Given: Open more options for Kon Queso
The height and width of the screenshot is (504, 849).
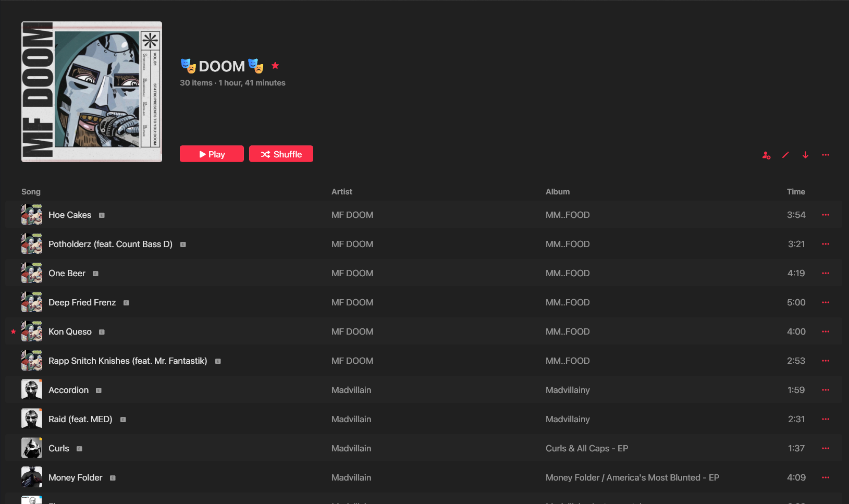Looking at the screenshot, I should point(826,331).
